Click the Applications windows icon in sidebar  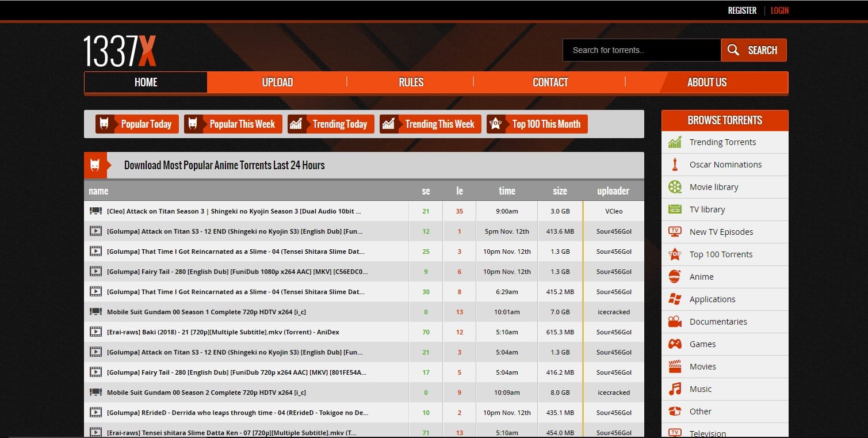675,299
